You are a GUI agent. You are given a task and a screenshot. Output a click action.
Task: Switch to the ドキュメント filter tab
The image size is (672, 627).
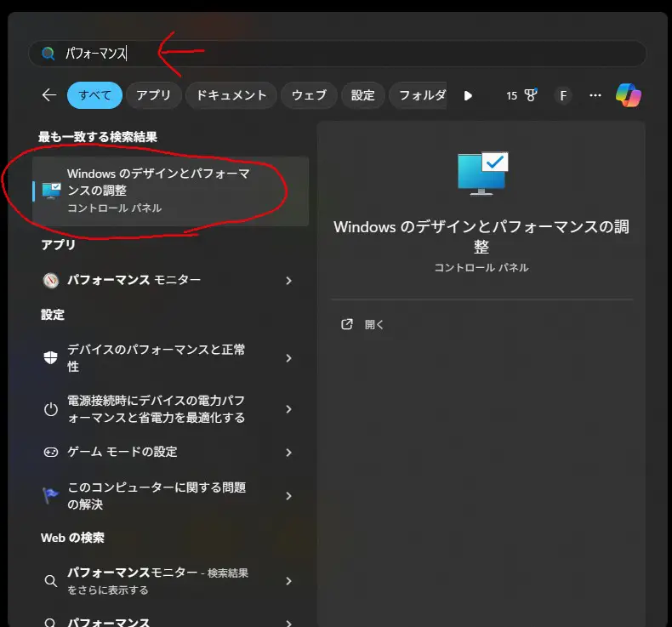pos(231,95)
